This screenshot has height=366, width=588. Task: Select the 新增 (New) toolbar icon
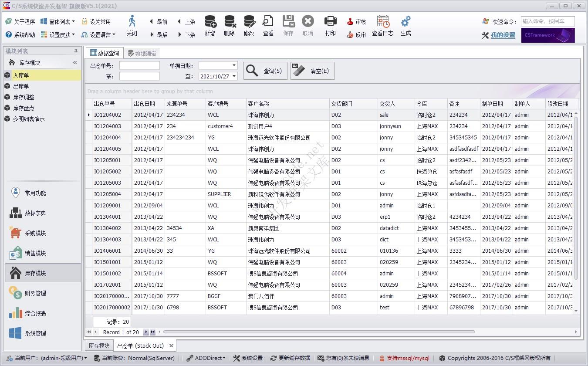(x=210, y=26)
